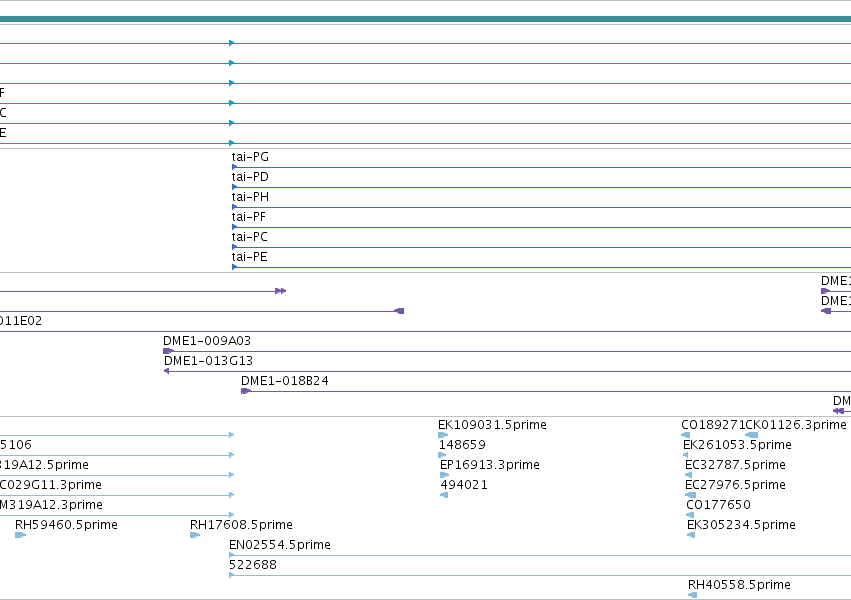851x600 pixels.
Task: Select the partial clone label ending 011E02
Action: (x=21, y=321)
